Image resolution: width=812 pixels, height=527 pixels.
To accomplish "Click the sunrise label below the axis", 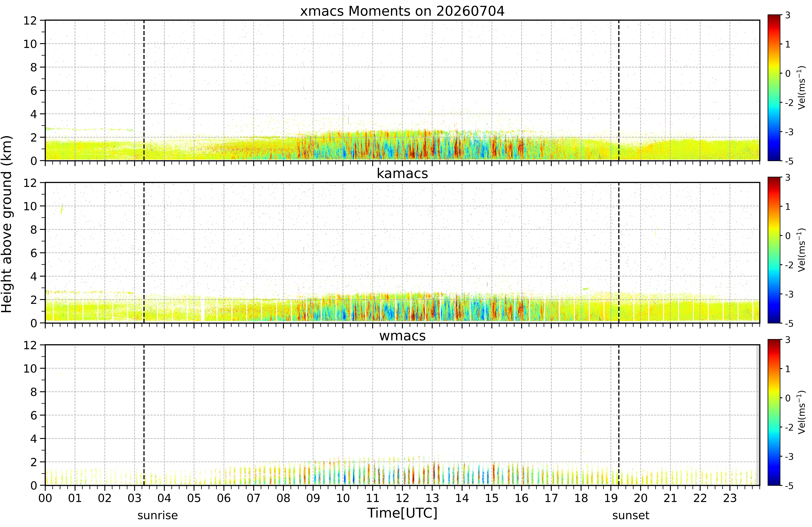I will tap(158, 515).
